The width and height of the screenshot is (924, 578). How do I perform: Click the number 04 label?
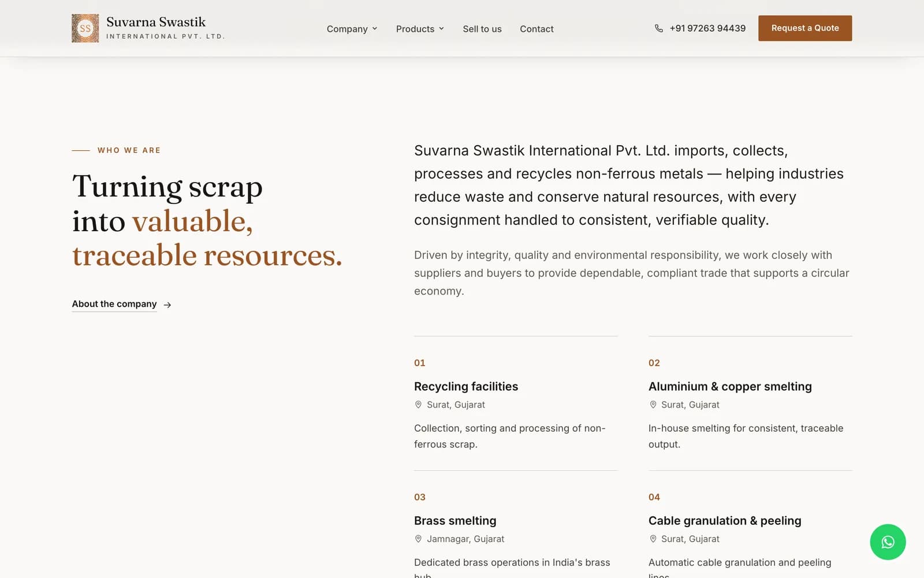tap(654, 497)
